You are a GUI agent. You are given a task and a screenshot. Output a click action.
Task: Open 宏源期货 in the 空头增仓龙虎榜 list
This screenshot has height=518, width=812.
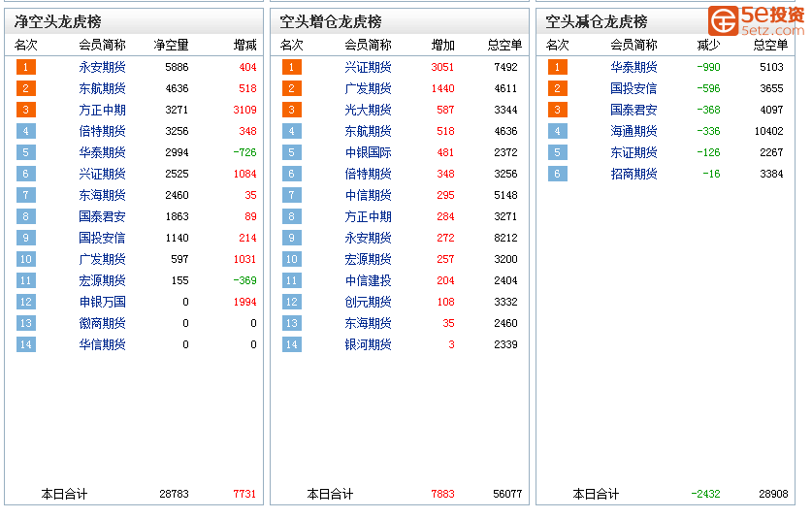[369, 259]
